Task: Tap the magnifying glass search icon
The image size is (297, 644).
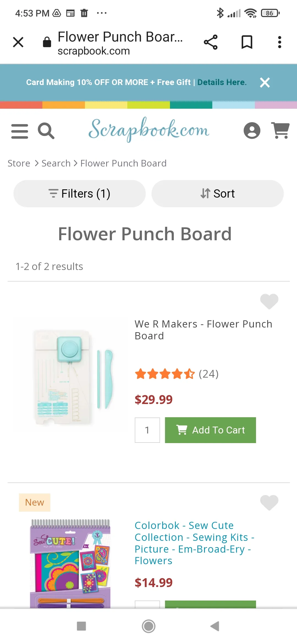Action: pos(46,131)
